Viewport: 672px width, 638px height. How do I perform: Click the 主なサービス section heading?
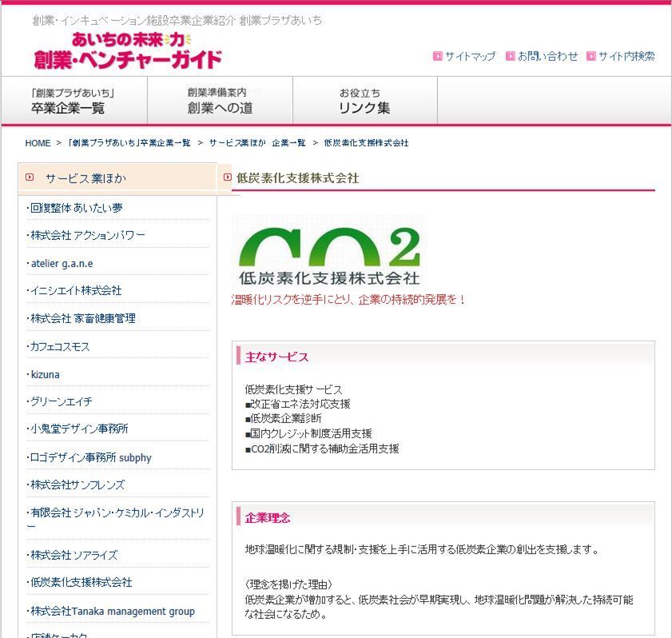[276, 357]
